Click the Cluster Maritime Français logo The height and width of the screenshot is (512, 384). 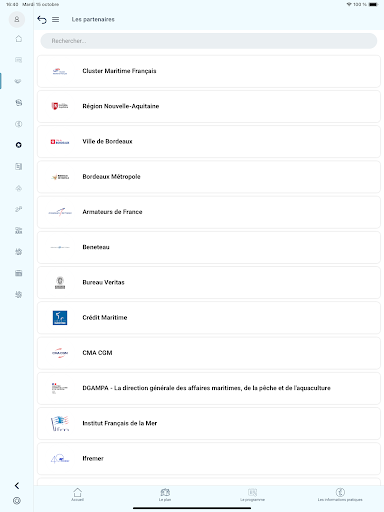60,71
